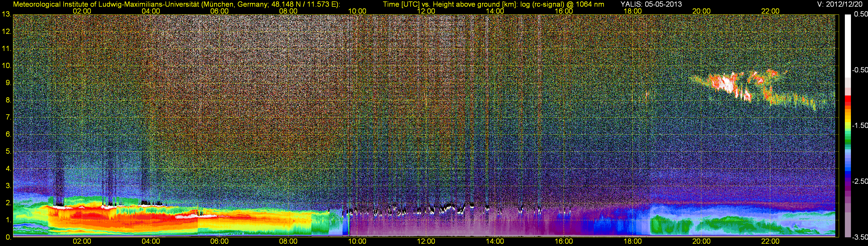Pick the 6 km height axis label
The width and height of the screenshot is (868, 246).
(8, 135)
